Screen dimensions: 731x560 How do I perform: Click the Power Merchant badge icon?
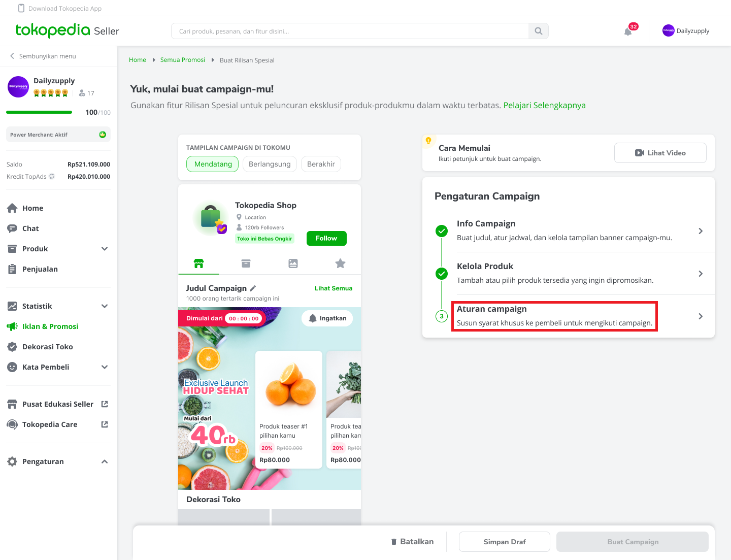point(103,135)
